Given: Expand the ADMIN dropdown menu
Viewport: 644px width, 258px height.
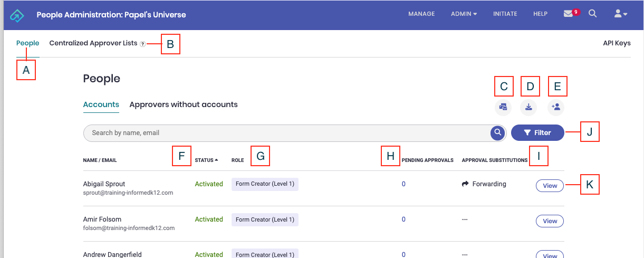Looking at the screenshot, I should point(464,14).
